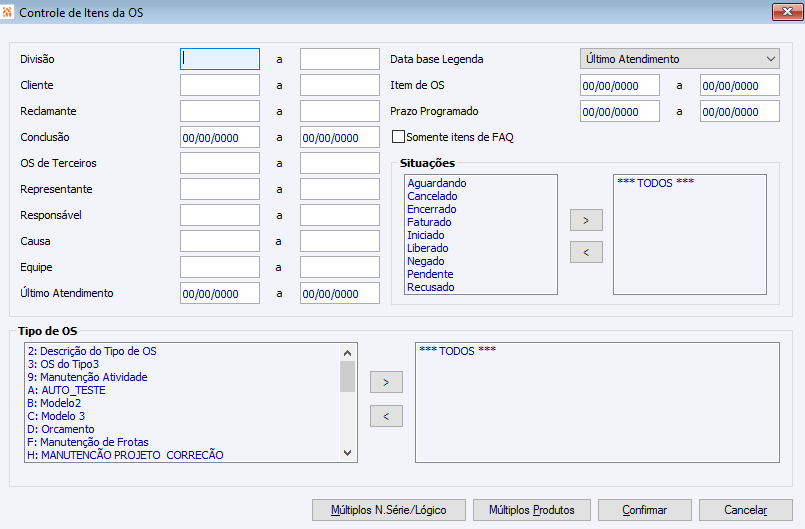Enable Somente itens de FAQ checkbox
Viewport: 805px width, 529px height.
pyautogui.click(x=398, y=137)
